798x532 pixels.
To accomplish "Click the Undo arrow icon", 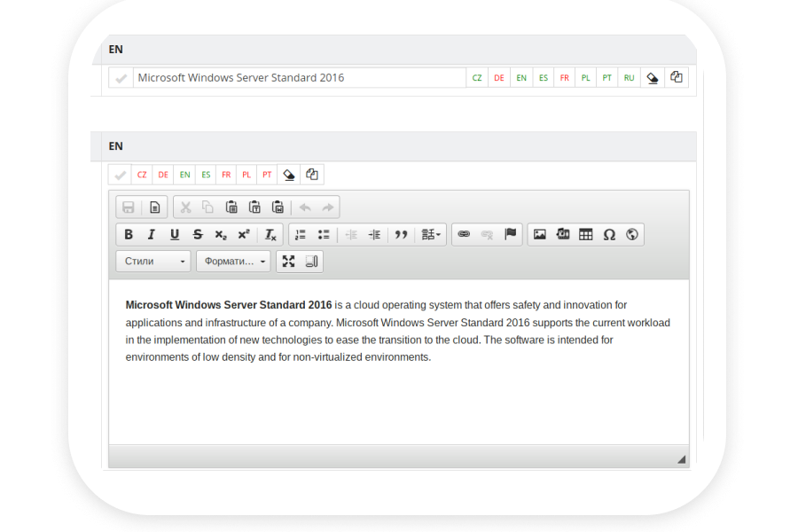I will coord(305,207).
